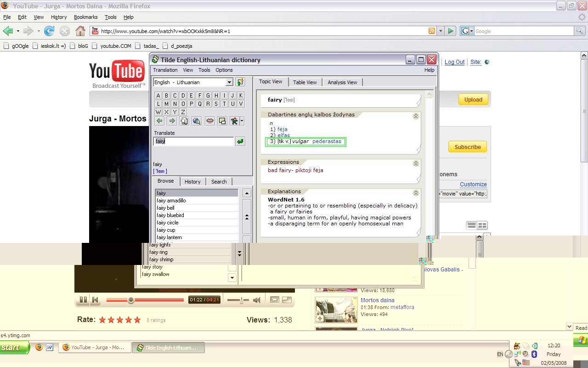Click the Bluetooth icon in system tray

point(534,354)
